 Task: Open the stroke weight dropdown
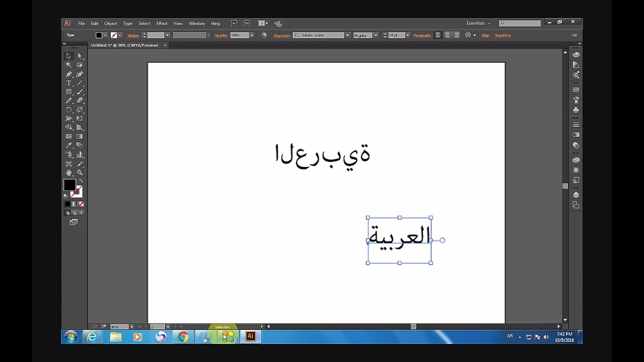168,35
